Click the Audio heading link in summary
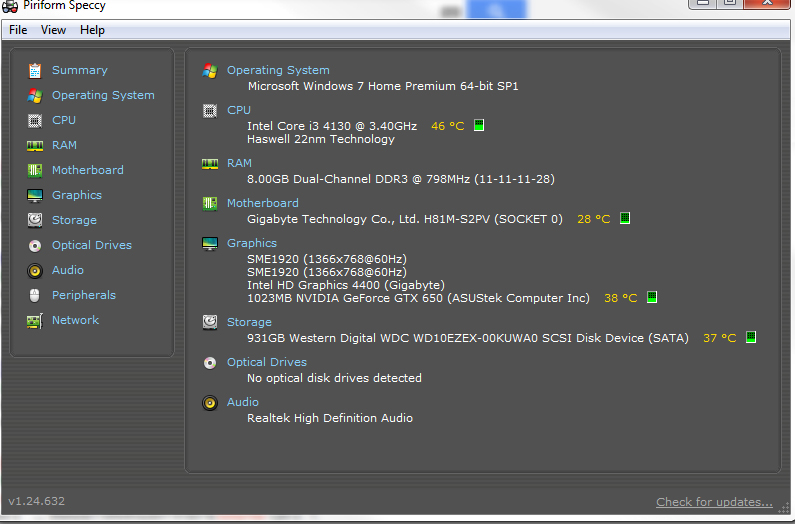 (x=242, y=402)
